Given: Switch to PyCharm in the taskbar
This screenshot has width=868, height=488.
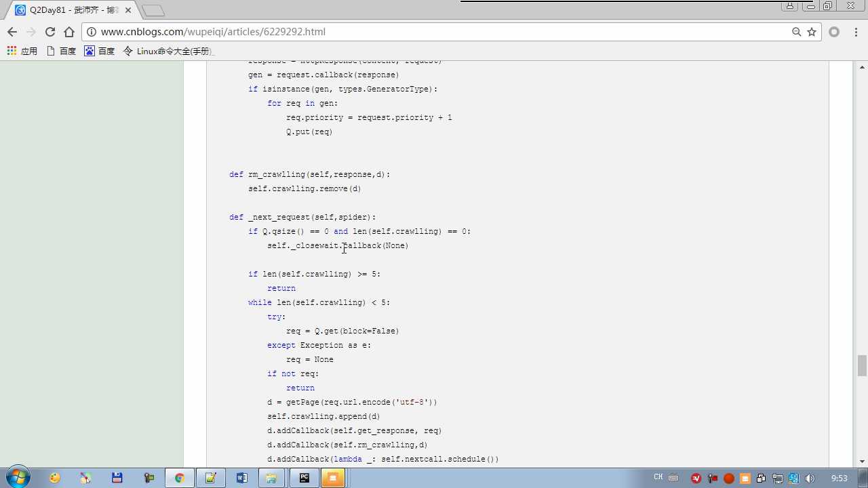Looking at the screenshot, I should pyautogui.click(x=304, y=478).
